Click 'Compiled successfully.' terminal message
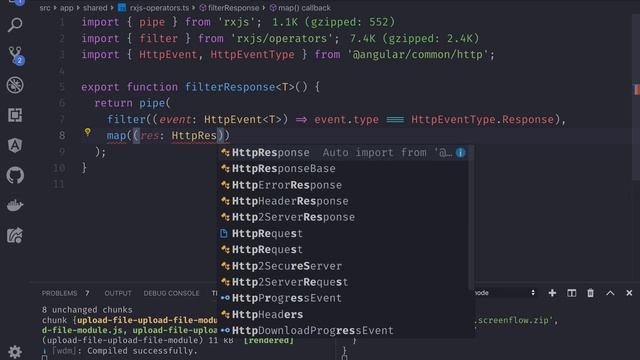640x360 pixels. coord(142,351)
